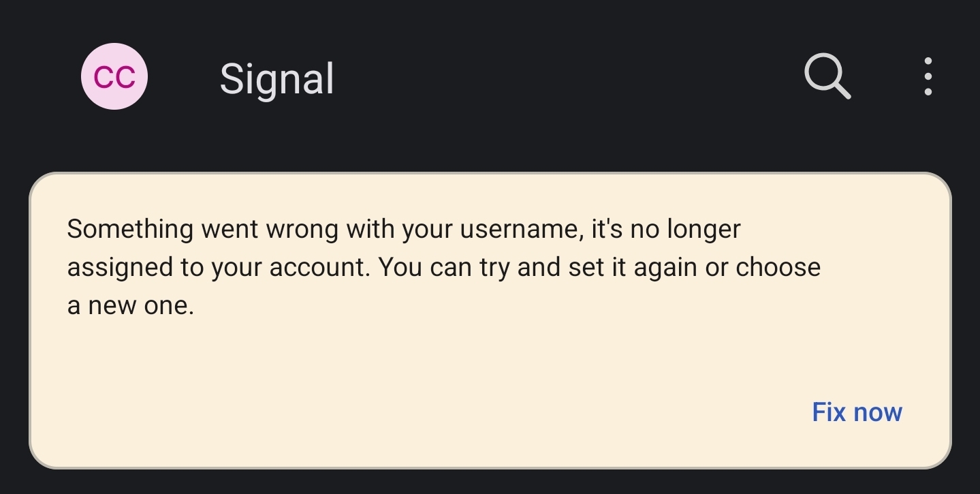Show more options with the vertical dots
The width and height of the screenshot is (980, 494).
(x=928, y=76)
